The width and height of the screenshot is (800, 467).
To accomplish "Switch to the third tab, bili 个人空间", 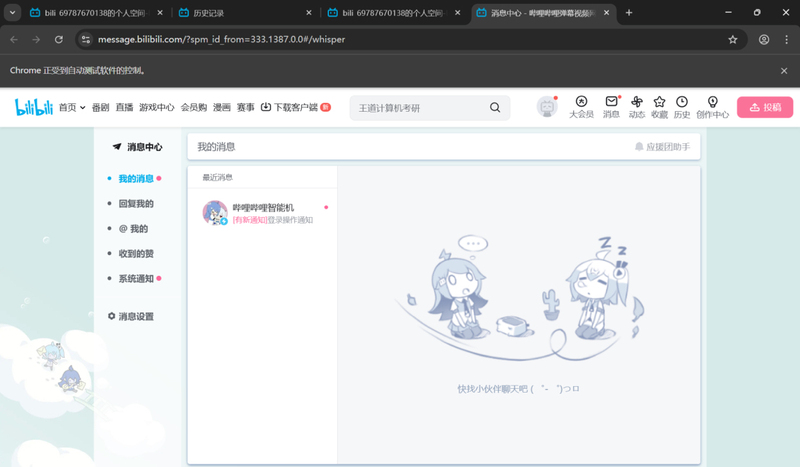I will pos(394,13).
